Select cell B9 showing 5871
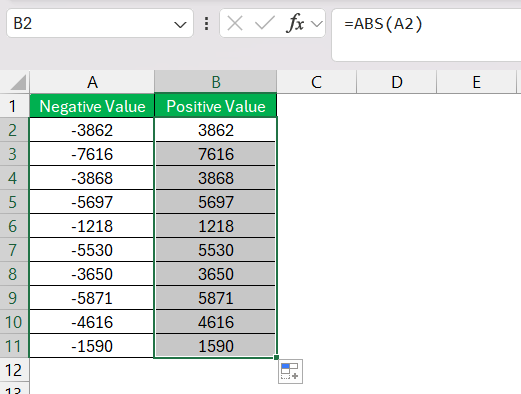Screen dimensions: 521x394 point(216,298)
